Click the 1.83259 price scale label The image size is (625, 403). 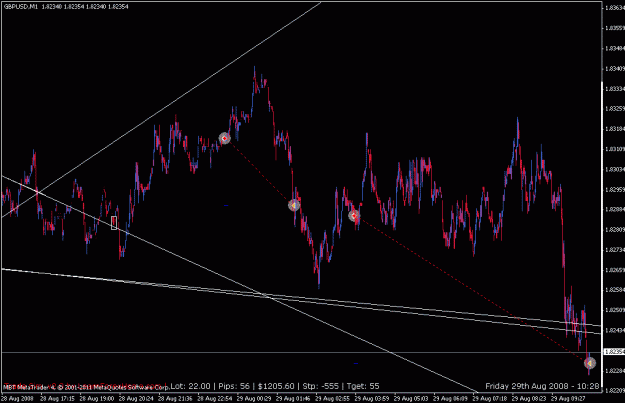click(615, 108)
